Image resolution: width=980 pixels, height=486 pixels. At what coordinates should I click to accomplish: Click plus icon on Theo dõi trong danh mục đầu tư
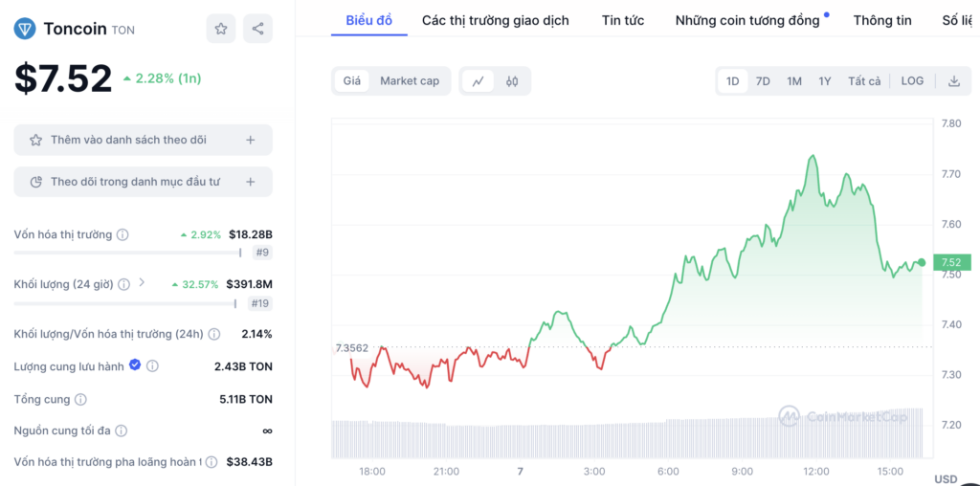(250, 182)
